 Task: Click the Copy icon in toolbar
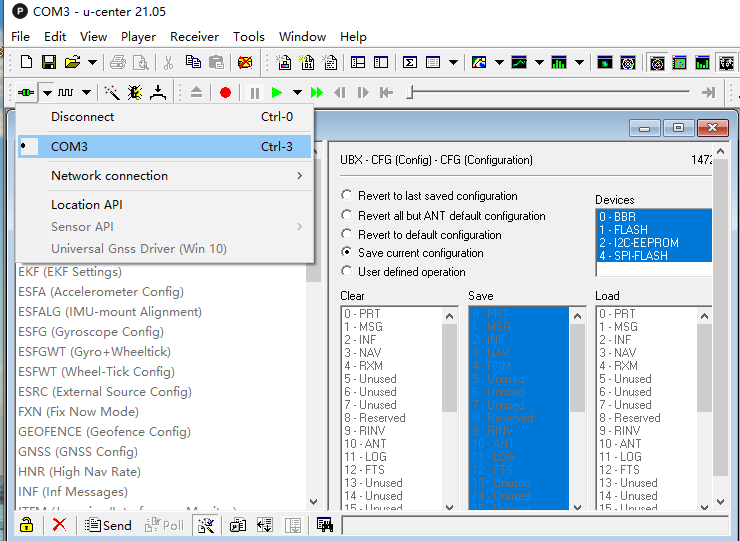tap(193, 62)
